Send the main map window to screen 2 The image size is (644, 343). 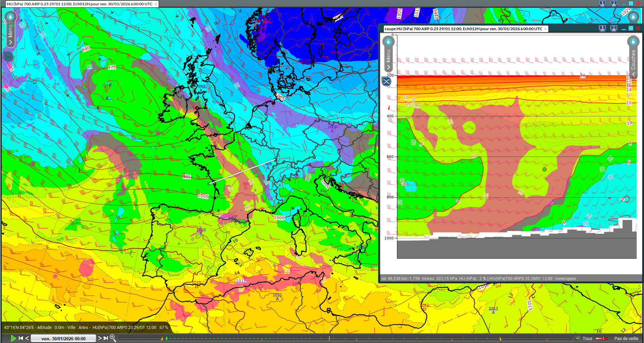pyautogui.click(x=613, y=4)
